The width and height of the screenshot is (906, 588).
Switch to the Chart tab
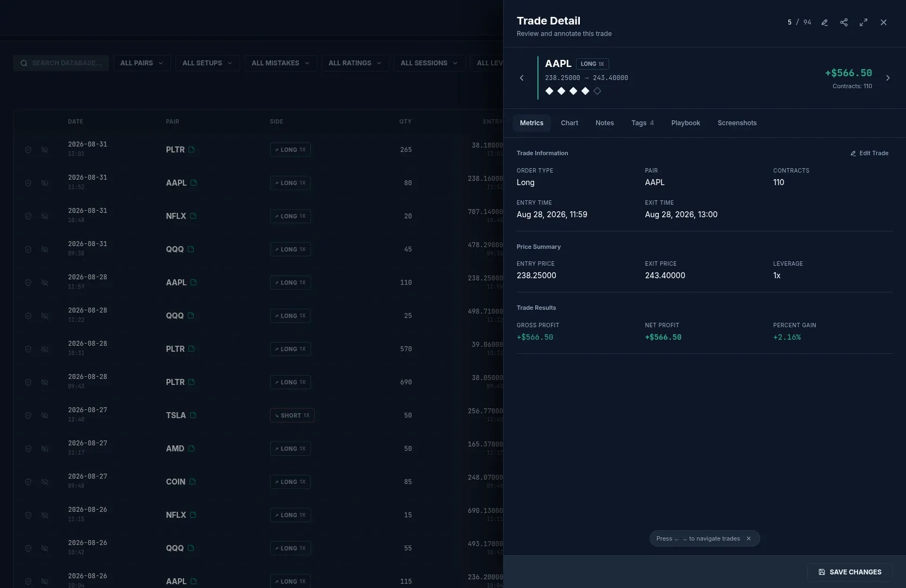tap(570, 123)
